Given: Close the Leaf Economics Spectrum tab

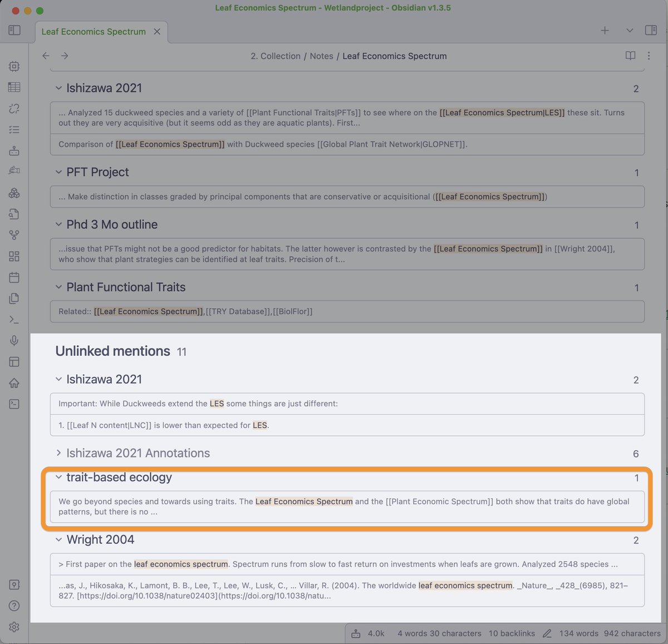Looking at the screenshot, I should [x=157, y=32].
